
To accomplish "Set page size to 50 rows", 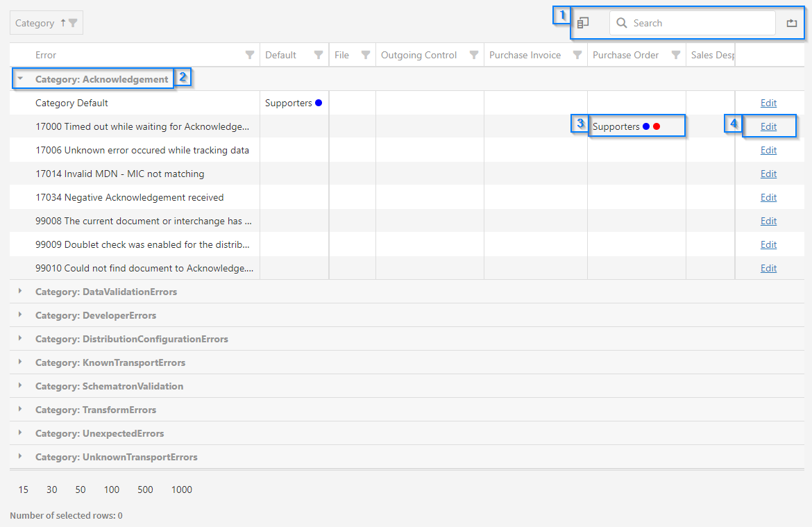I will click(x=81, y=490).
